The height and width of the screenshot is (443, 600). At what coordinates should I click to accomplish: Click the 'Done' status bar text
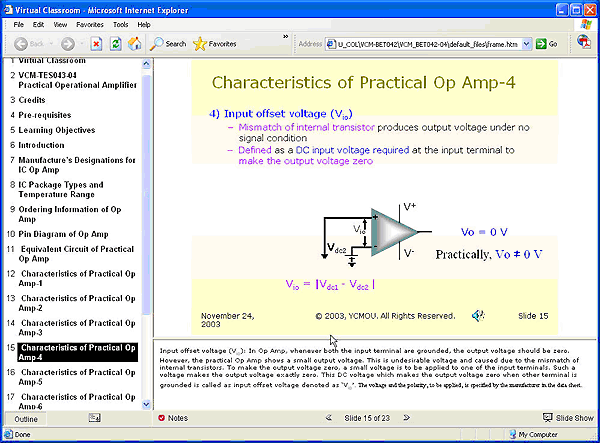coord(22,435)
